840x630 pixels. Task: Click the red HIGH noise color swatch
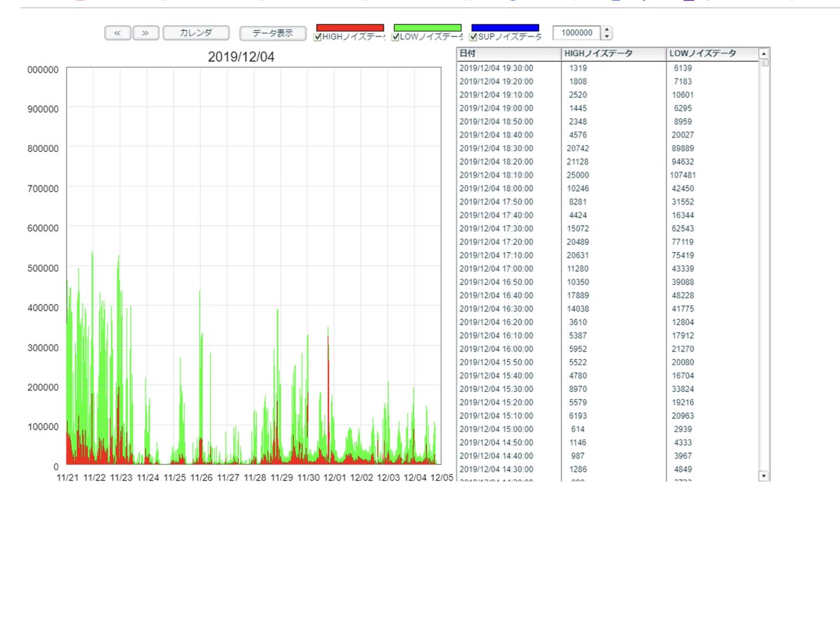[x=350, y=28]
